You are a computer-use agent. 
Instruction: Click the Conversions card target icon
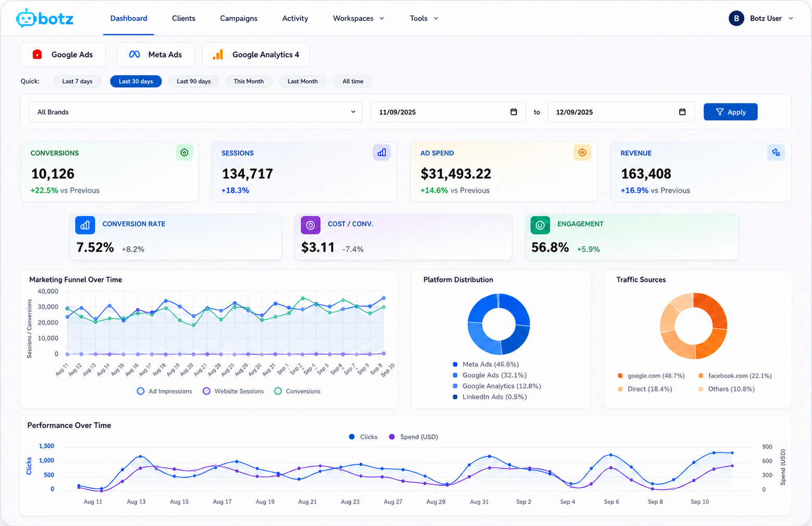pos(184,152)
